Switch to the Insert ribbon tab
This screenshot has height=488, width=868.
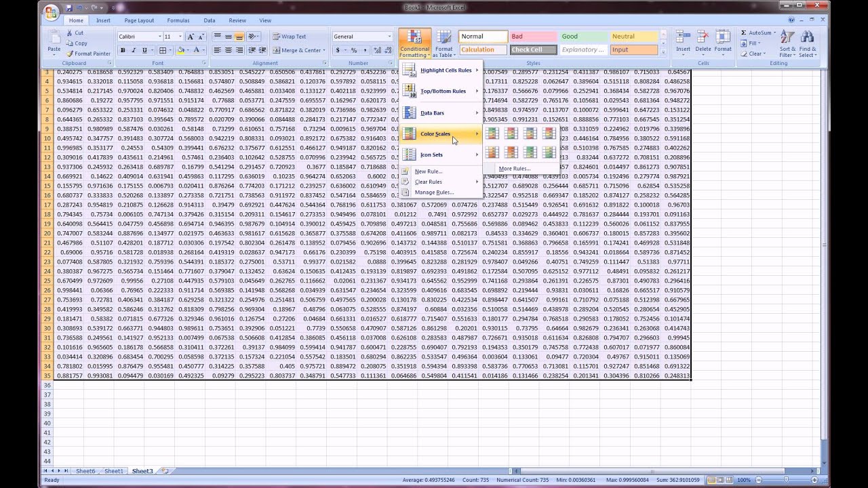103,20
